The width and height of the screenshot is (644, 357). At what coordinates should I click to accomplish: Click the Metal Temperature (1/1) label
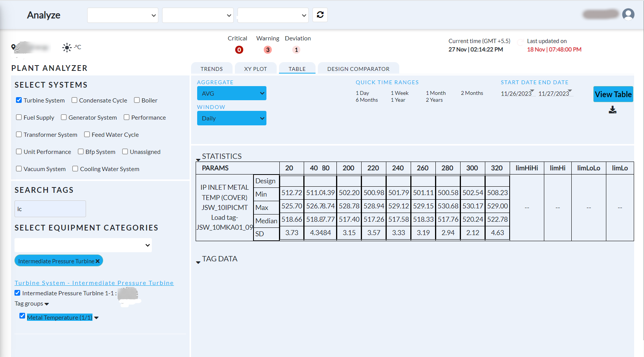tap(60, 317)
